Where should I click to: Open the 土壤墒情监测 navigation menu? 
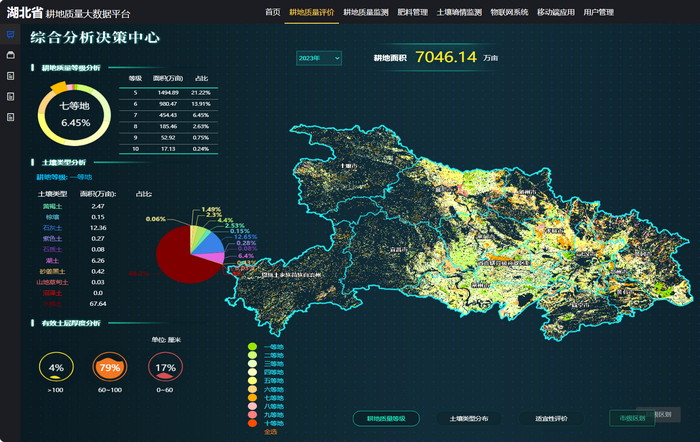[459, 12]
